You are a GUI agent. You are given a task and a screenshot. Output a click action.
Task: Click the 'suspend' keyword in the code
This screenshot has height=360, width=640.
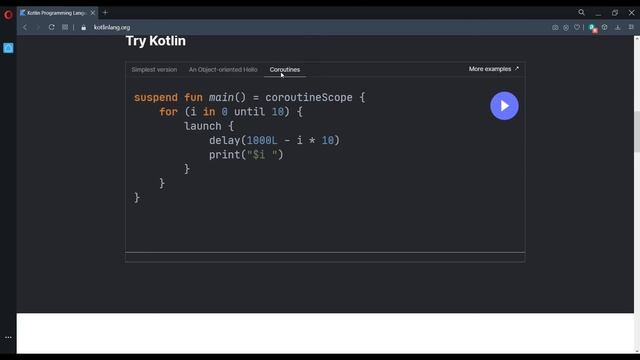(156, 98)
